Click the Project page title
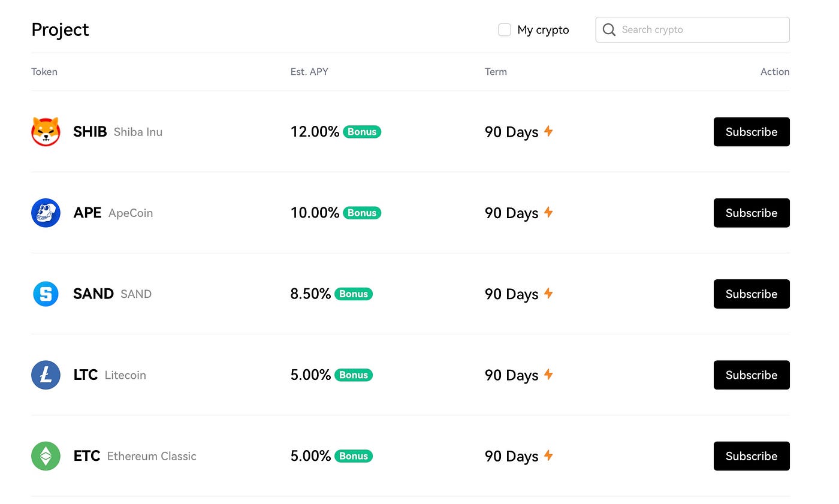The height and width of the screenshot is (504, 839). 60,29
